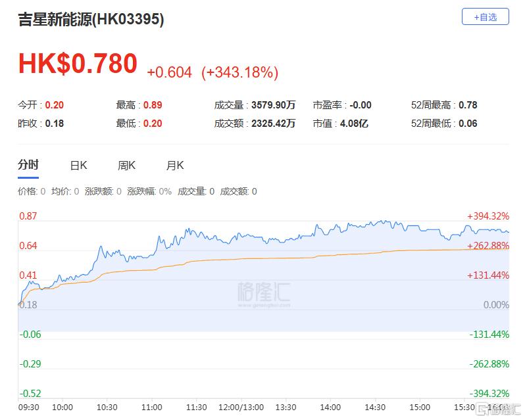The width and height of the screenshot is (525, 420).
Task: Click the 10:30 time marker on axis
Action: [x=107, y=407]
